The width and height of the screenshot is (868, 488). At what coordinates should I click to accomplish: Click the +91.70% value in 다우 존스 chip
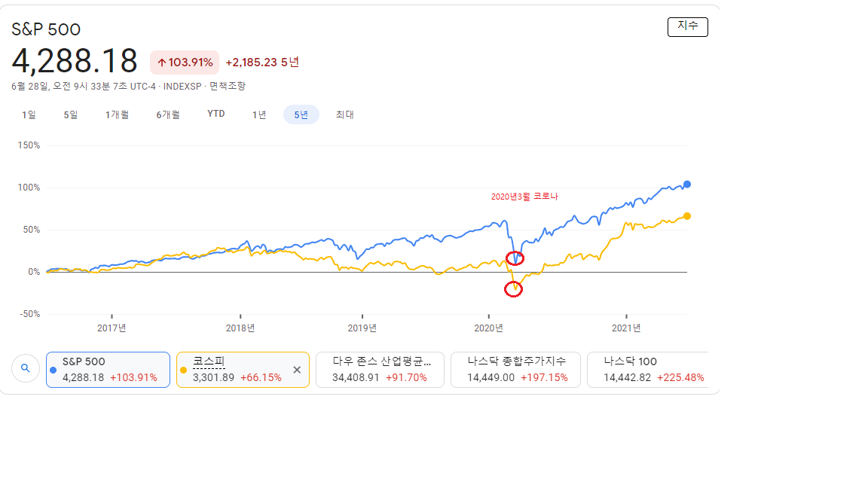coord(406,377)
